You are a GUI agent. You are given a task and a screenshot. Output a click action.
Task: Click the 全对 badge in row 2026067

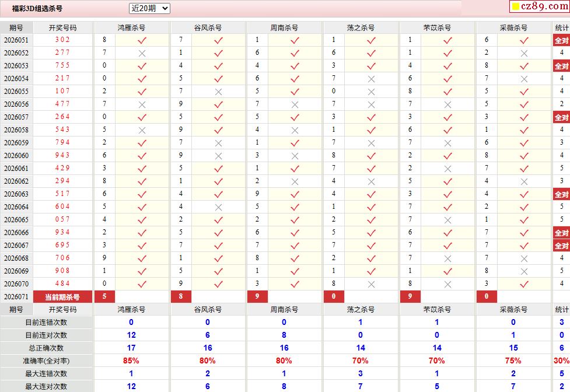561,246
